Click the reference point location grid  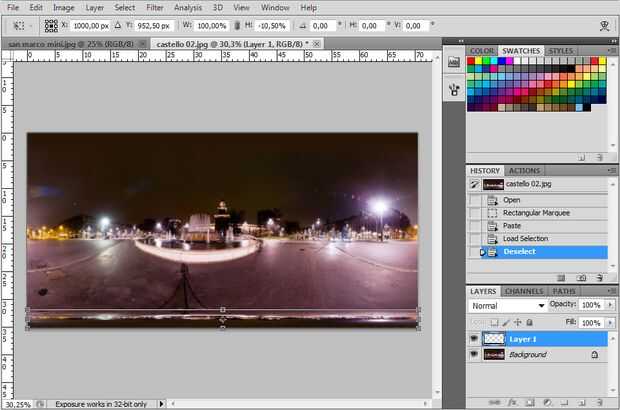(x=51, y=26)
